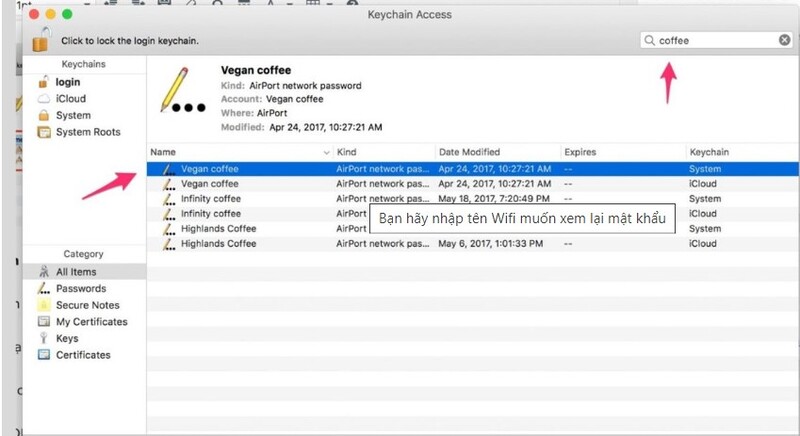Image resolution: width=800 pixels, height=436 pixels.
Task: Click the Keychain Access window title
Action: 410,15
